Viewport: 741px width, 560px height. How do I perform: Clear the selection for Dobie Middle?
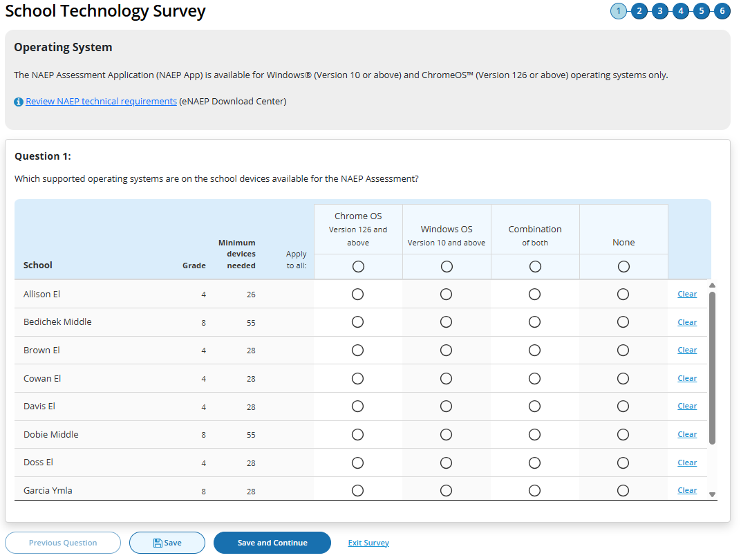[686, 434]
